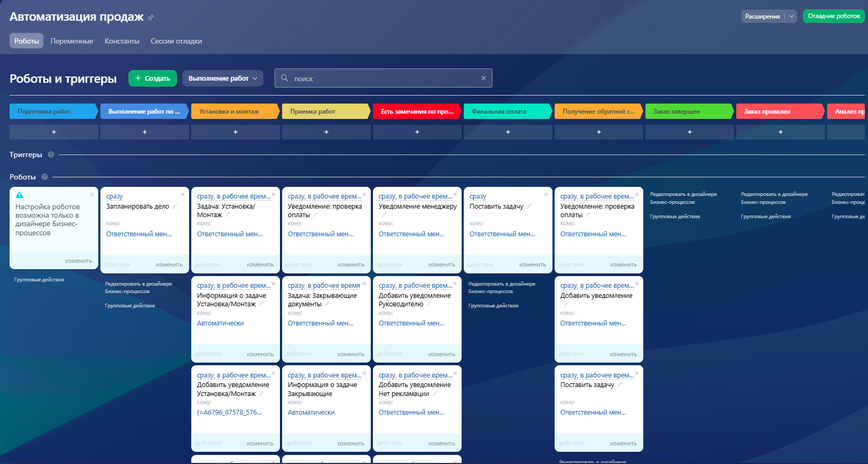Select the Финальная оплата stage header
Viewport: 868px width, 464px height.
(508, 111)
